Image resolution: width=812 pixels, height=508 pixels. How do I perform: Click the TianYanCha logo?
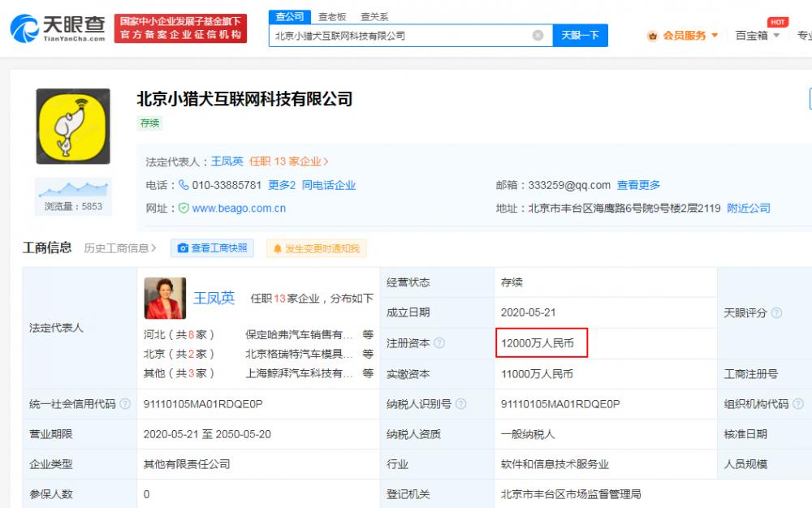click(58, 28)
